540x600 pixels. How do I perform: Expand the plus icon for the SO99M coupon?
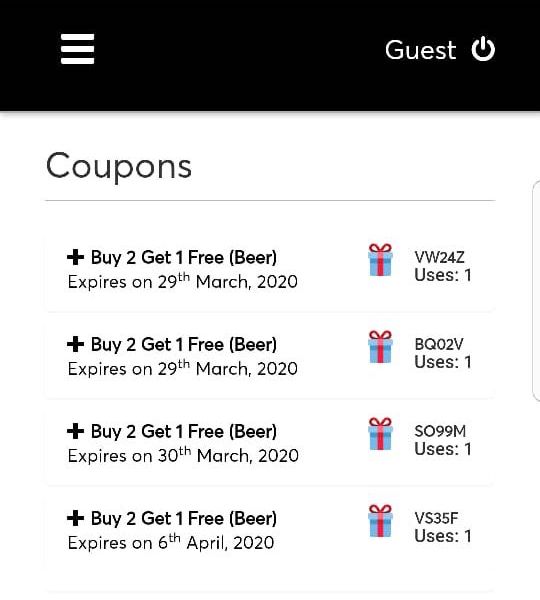pos(75,431)
